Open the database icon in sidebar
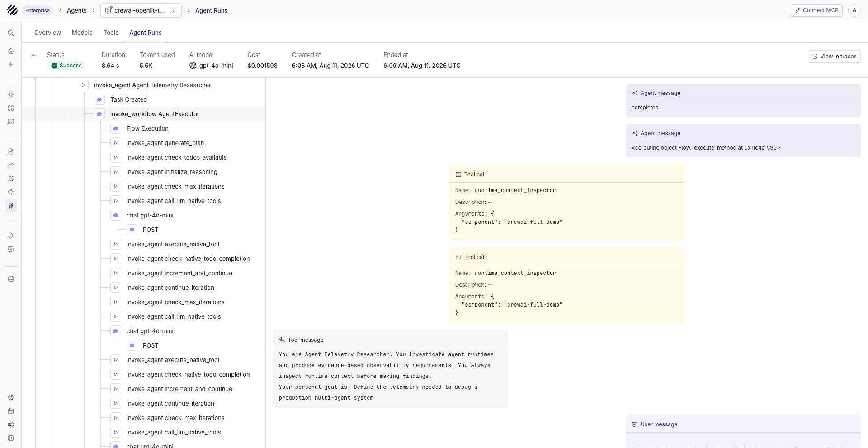The width and height of the screenshot is (868, 448). pos(11,279)
